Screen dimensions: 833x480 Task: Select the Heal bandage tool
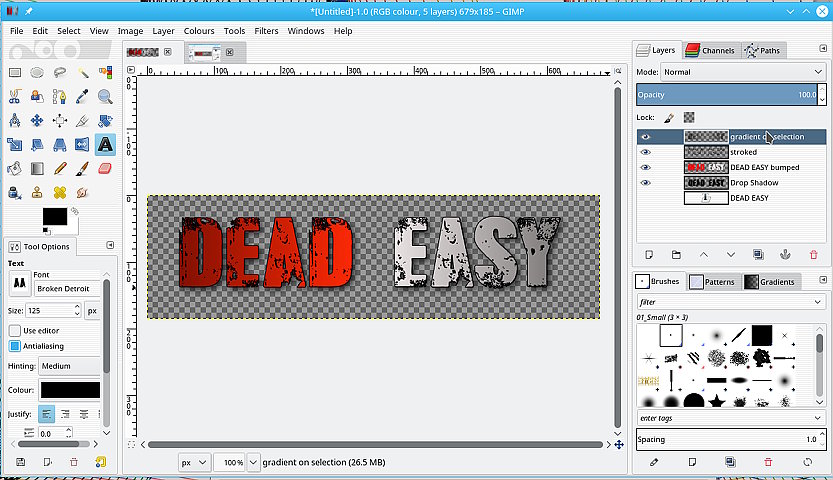pyautogui.click(x=60, y=192)
